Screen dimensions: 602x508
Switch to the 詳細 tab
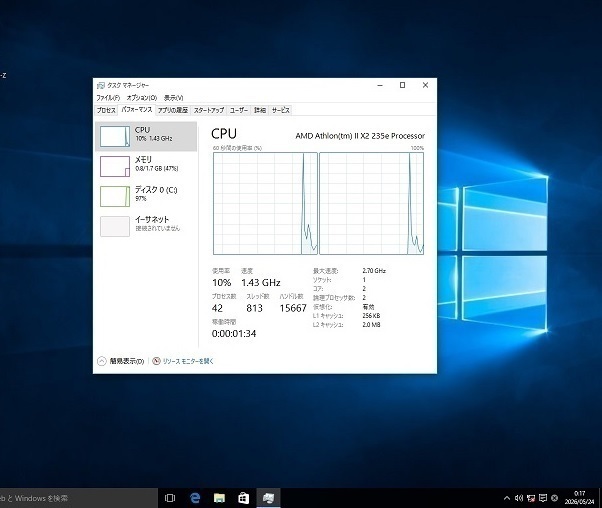260,110
